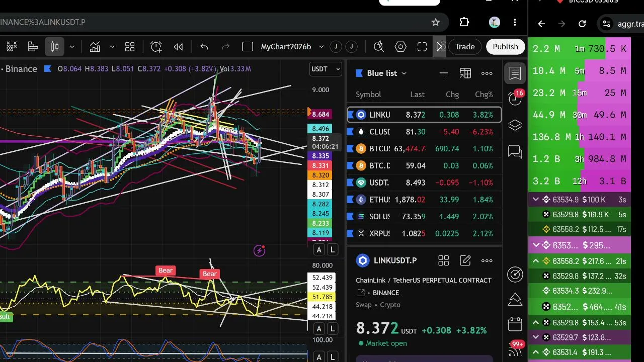Viewport: 644px width, 362px height.
Task: Select the BTCUSD 63,474 watchlist row
Action: (x=424, y=149)
